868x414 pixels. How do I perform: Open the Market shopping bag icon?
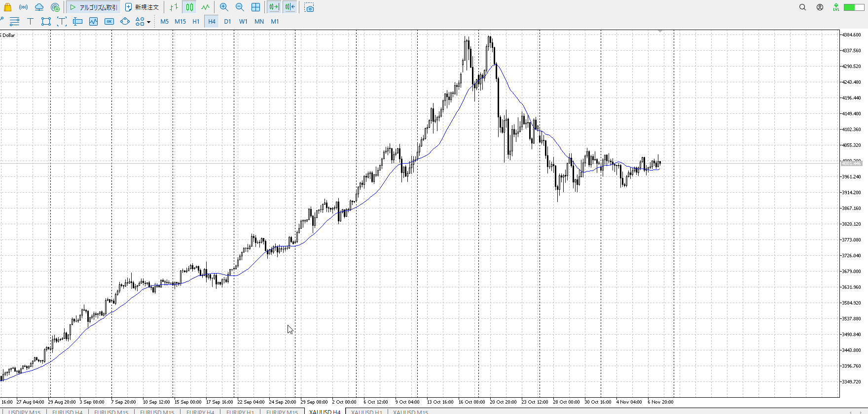point(7,7)
